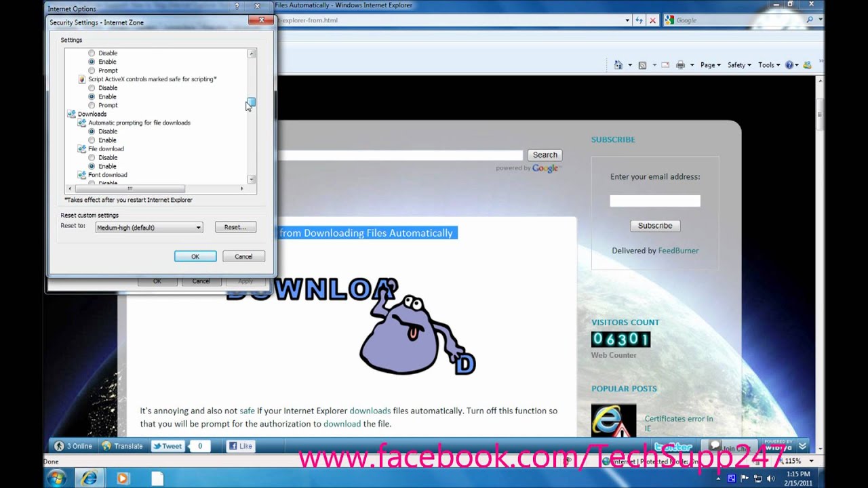868x488 pixels.
Task: Click the Windows Media Player taskbar icon
Action: (123, 478)
